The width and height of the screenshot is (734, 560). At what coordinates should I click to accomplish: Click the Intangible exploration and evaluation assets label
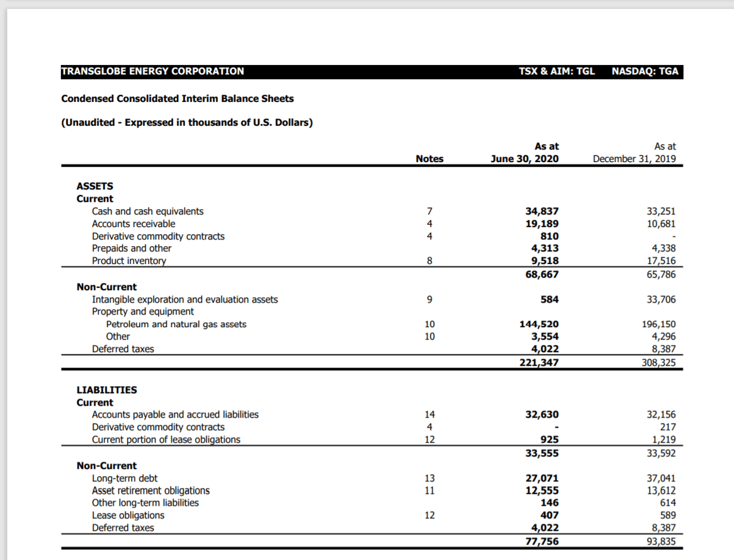click(185, 299)
